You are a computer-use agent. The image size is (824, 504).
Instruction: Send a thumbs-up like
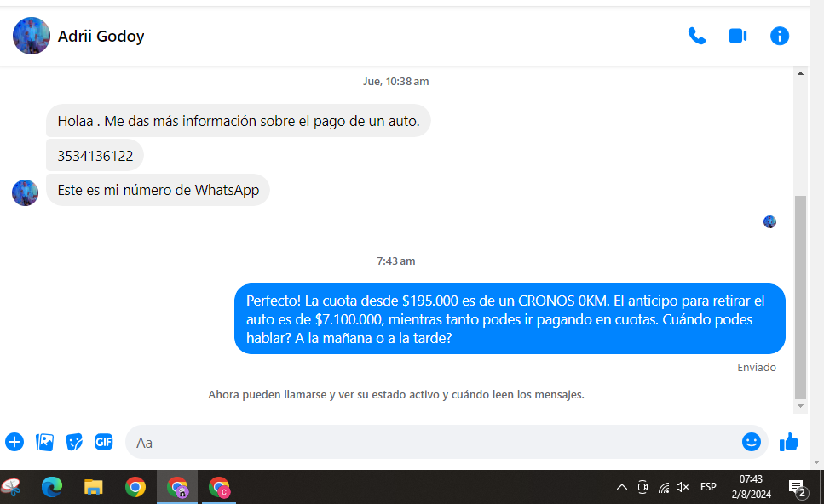click(789, 442)
